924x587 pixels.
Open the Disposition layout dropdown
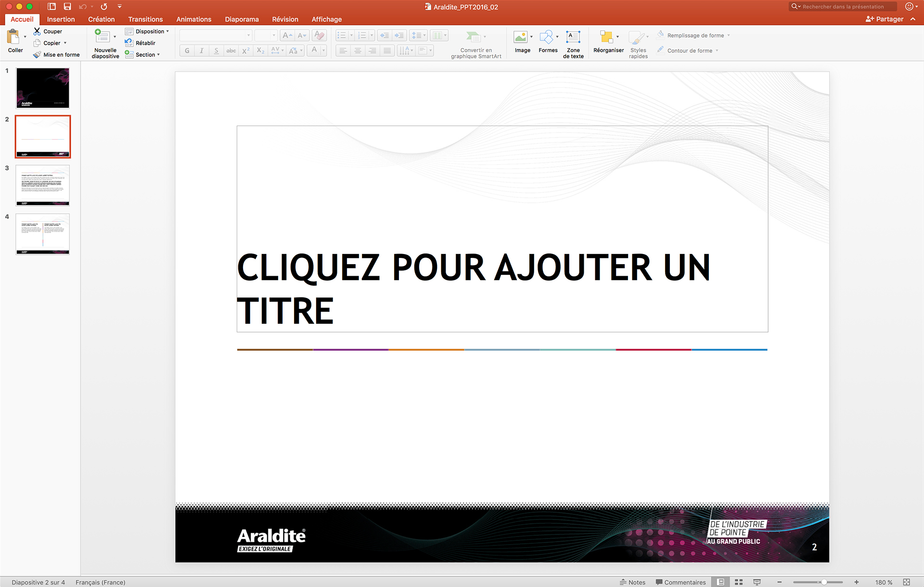(x=147, y=31)
